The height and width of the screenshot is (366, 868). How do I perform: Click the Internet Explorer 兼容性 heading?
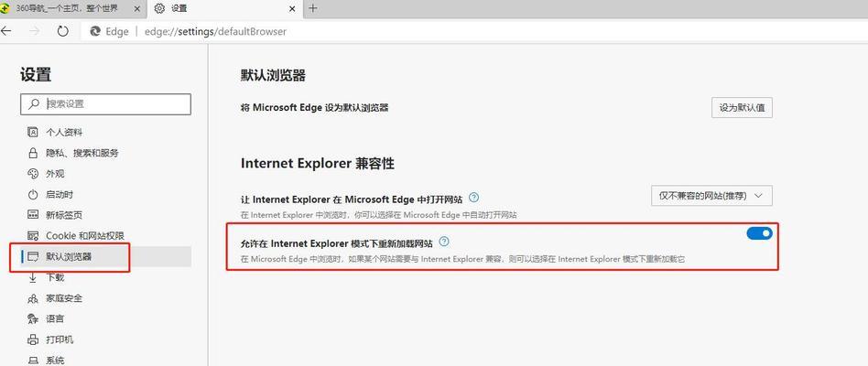pos(318,163)
